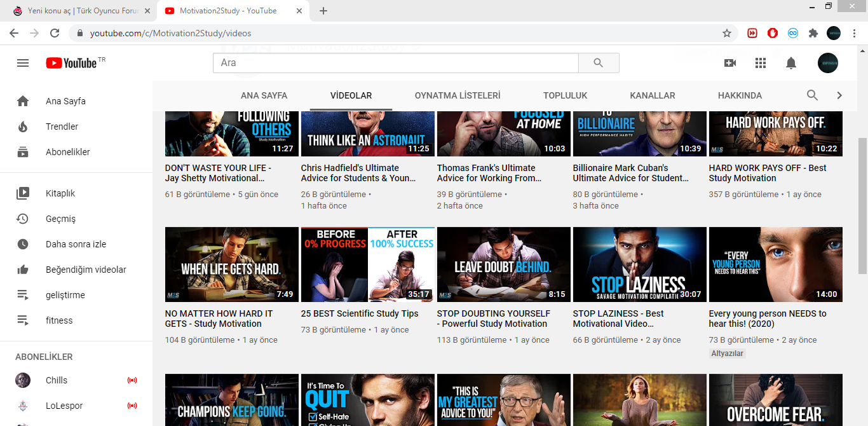The image size is (868, 426).
Task: Open Abonelikler in the sidebar
Action: coord(76,152)
